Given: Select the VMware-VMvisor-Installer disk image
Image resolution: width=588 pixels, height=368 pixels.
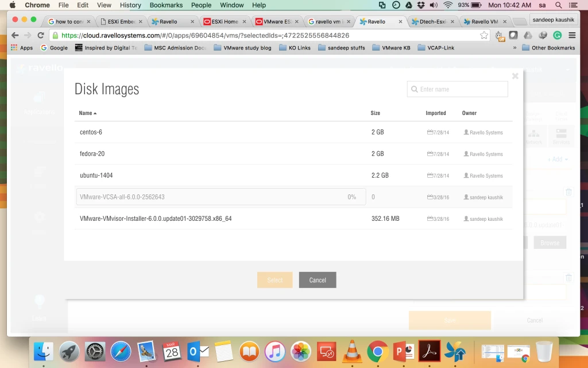Looking at the screenshot, I should coord(293,218).
